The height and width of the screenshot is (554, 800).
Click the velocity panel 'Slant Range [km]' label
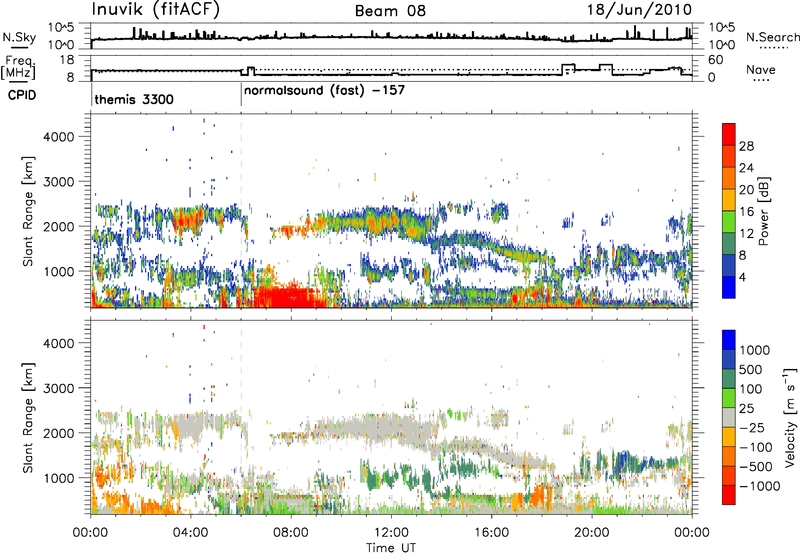(28, 418)
